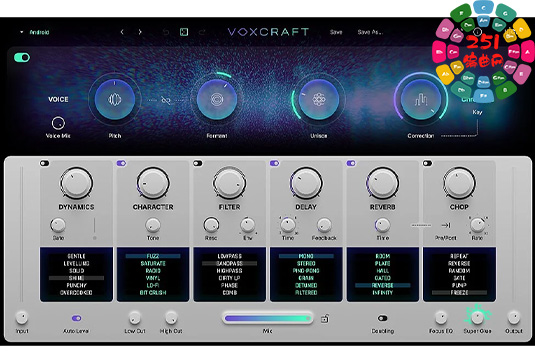Toggle the Doubling switch
Screen dimensions: 535x363
coord(383,318)
